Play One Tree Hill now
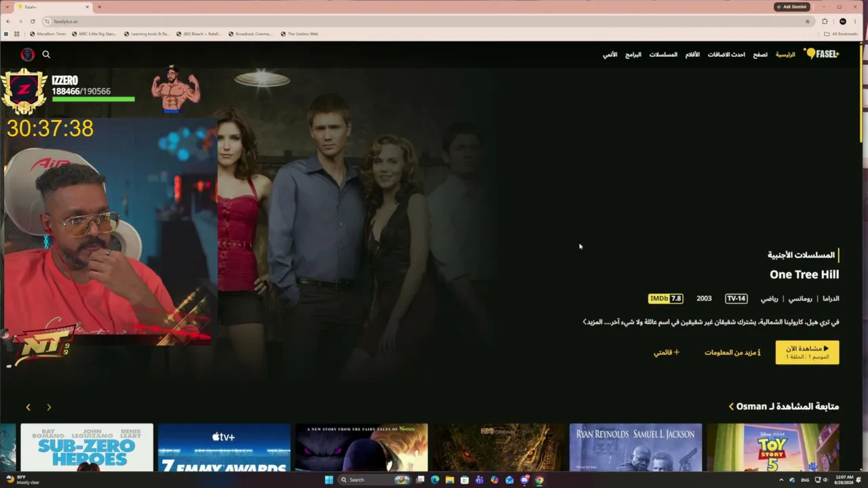868x488 pixels. click(x=807, y=352)
